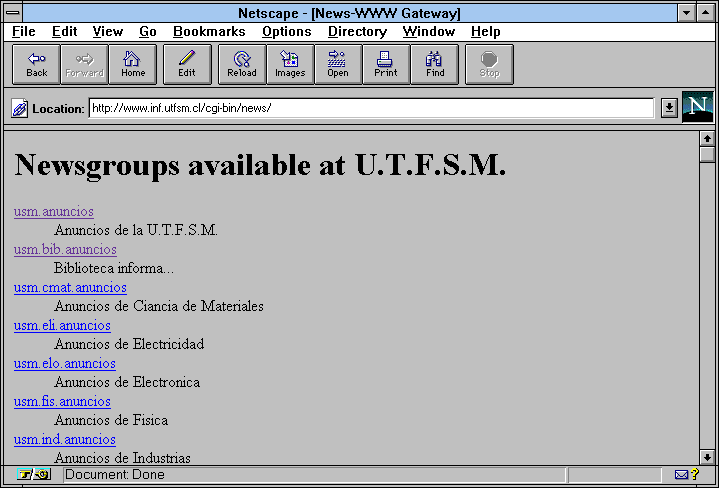Image resolution: width=719 pixels, height=488 pixels.
Task: Click the Back toolbar button
Action: [x=37, y=64]
